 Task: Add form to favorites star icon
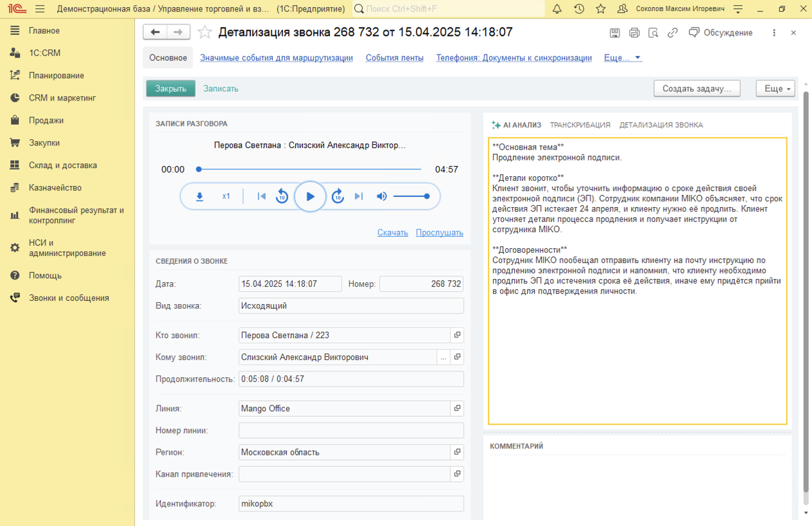(x=205, y=32)
